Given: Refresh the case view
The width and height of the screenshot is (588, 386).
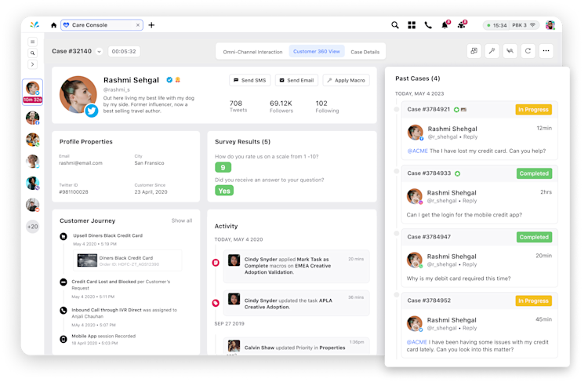Looking at the screenshot, I should [x=528, y=51].
